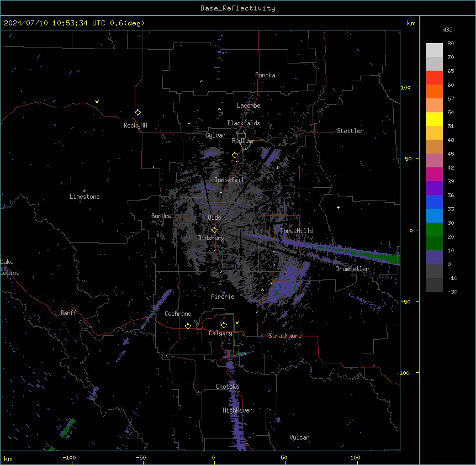Viewport: 476px width, 465px height.
Task: Select the light gray 80-70 dBZ legend swatch
Action: [x=434, y=50]
